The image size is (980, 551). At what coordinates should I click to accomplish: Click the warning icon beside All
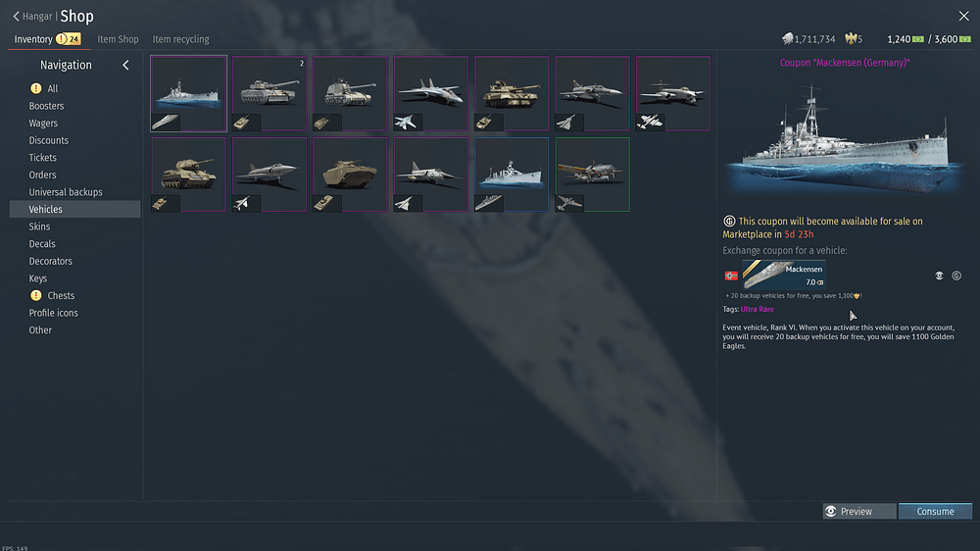point(35,88)
